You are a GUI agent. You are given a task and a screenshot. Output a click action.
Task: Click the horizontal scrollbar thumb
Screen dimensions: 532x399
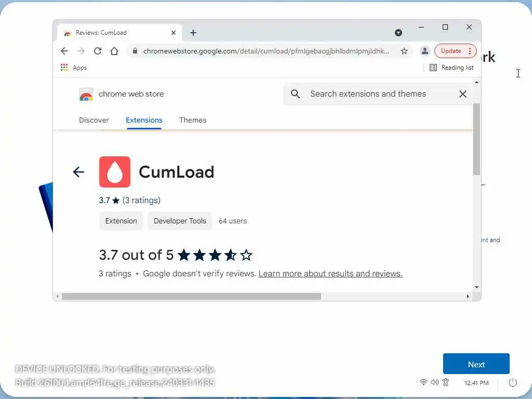coord(191,297)
